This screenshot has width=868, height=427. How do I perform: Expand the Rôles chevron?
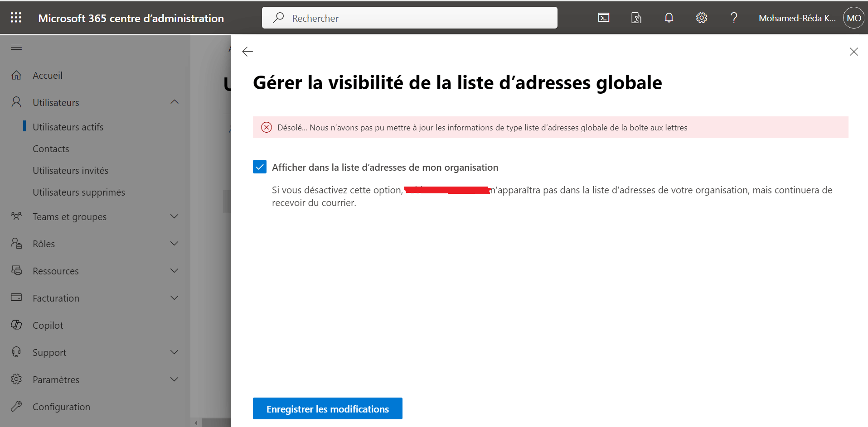175,244
